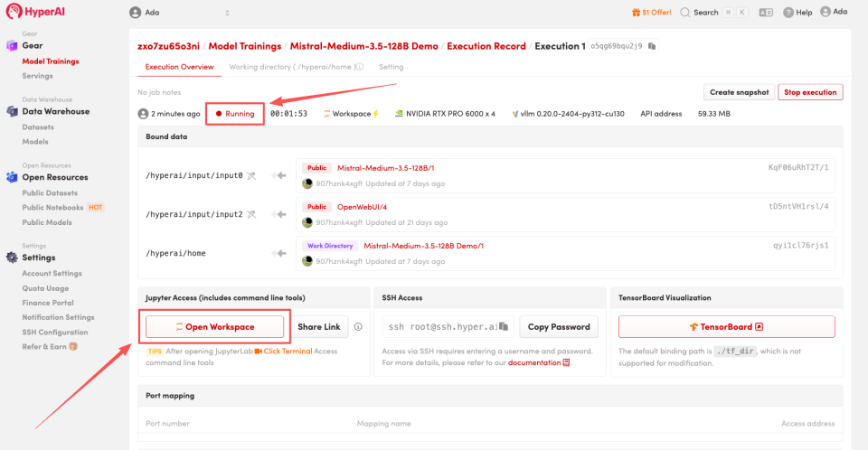The height and width of the screenshot is (450, 868).
Task: Open the Mistral-Medium-3.5-128B/1 model link
Action: coord(386,168)
